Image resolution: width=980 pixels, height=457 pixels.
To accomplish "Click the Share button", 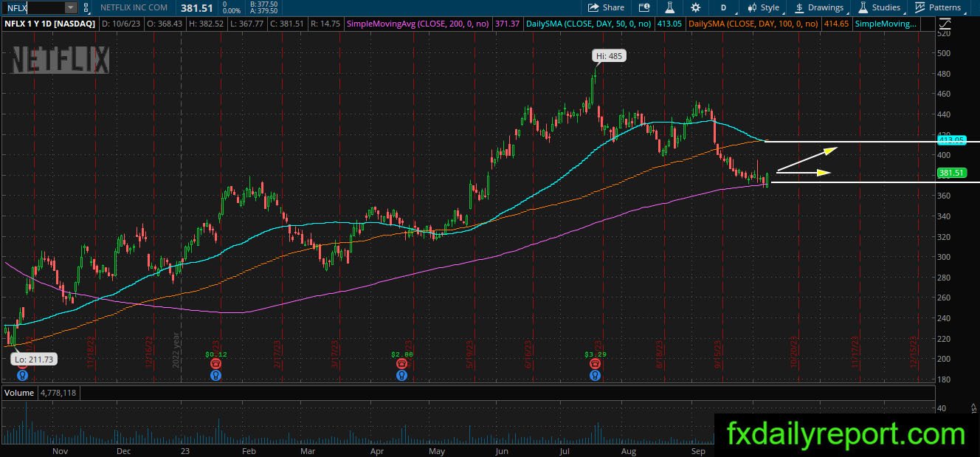I will click(x=606, y=7).
